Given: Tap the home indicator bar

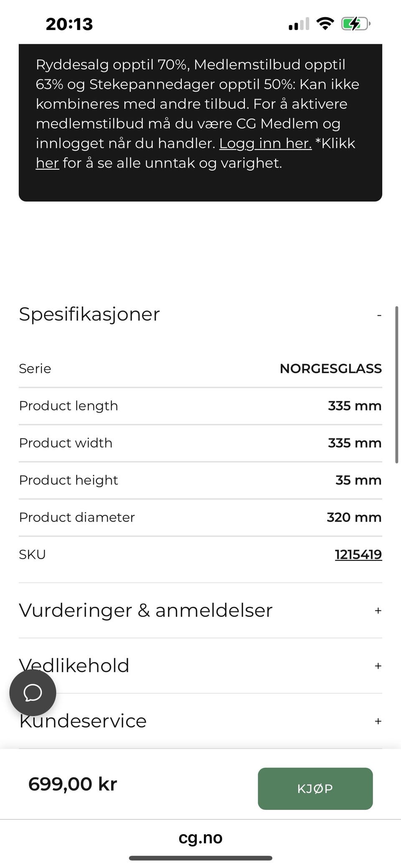Looking at the screenshot, I should click(x=200, y=858).
